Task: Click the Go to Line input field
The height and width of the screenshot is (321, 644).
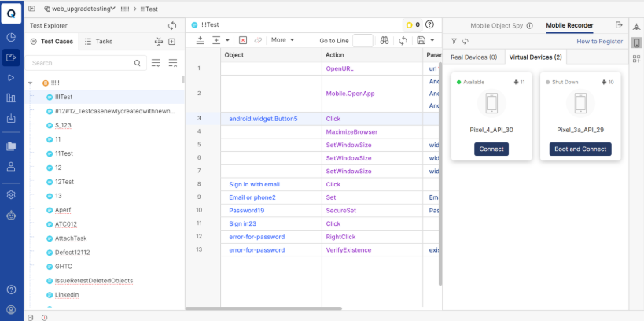Action: (x=362, y=40)
